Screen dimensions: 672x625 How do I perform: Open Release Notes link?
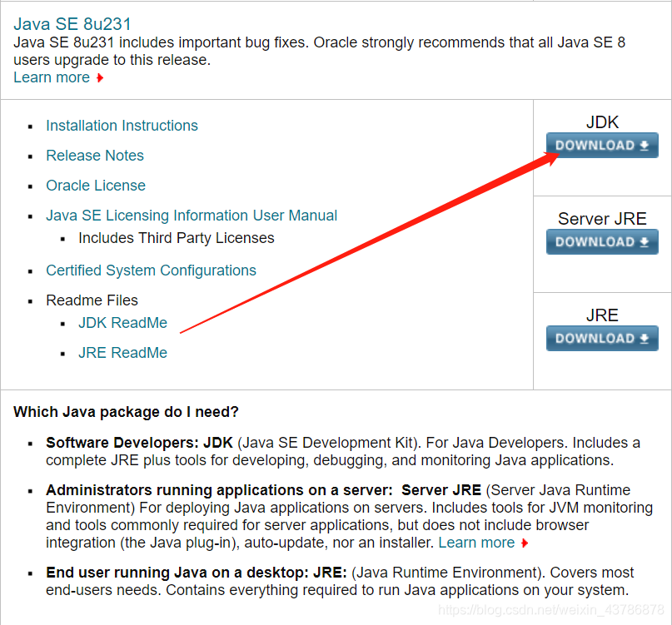pyautogui.click(x=95, y=156)
